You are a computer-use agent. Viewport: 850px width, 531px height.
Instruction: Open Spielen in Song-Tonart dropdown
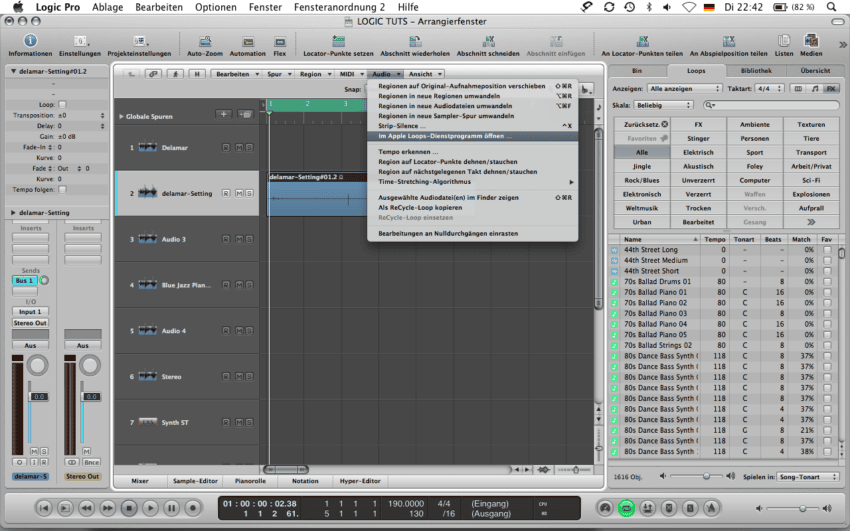point(808,477)
